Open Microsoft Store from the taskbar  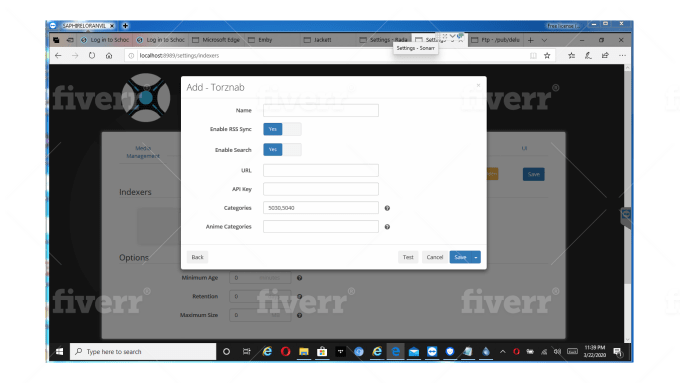pyautogui.click(x=322, y=352)
